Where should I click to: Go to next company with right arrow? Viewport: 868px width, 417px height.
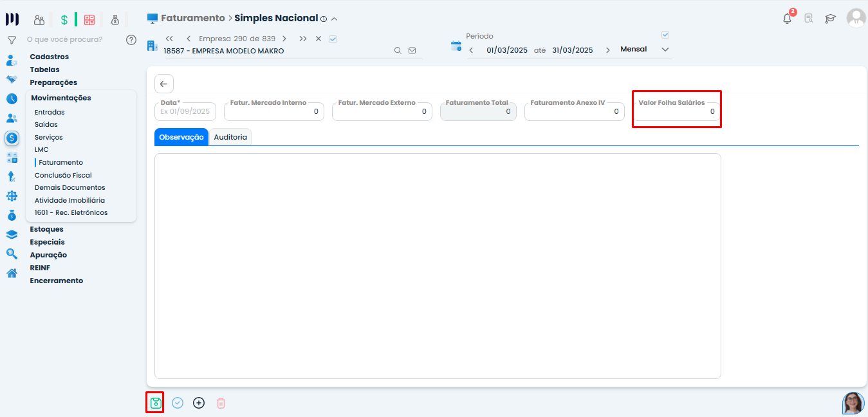284,39
